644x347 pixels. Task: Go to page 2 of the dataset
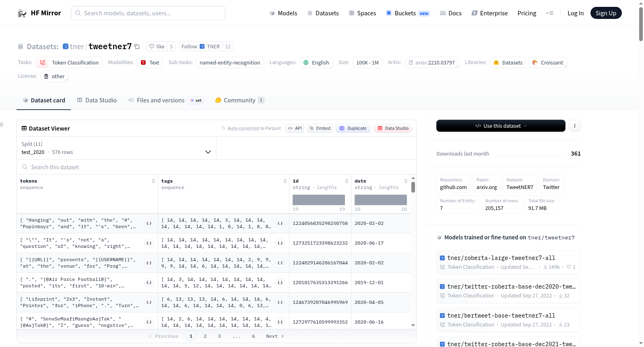[205, 336]
